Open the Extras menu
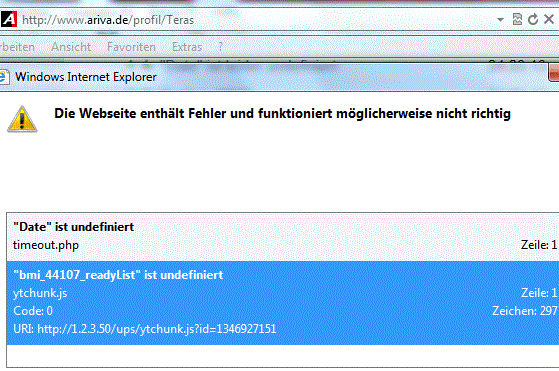 point(187,47)
